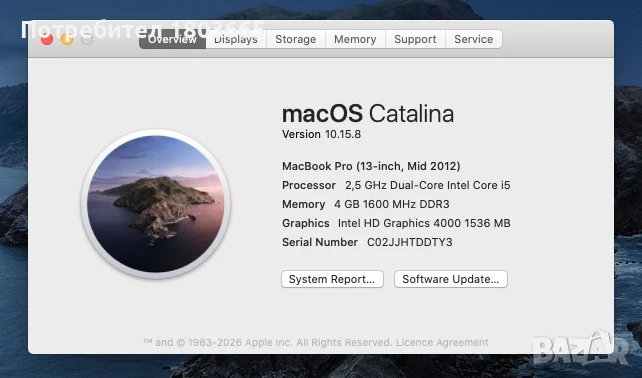The height and width of the screenshot is (378, 642).
Task: Click the greyed-out zoom window button
Action: coord(87,39)
